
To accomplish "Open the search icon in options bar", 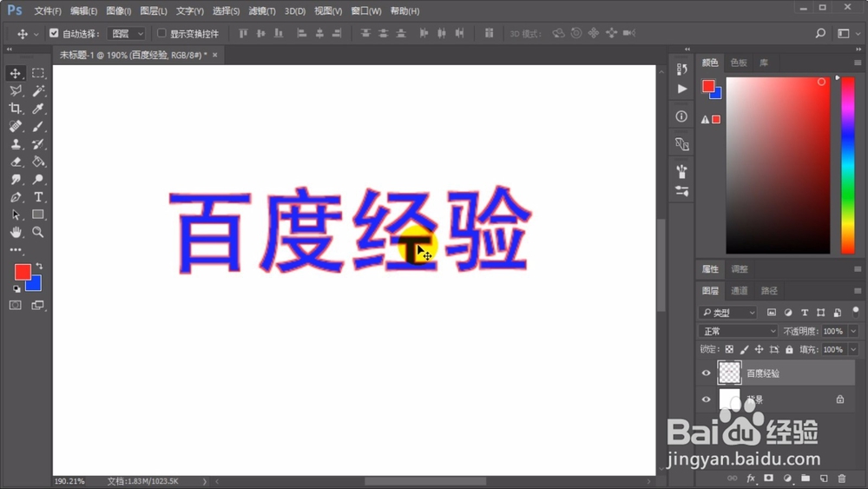I will 820,33.
